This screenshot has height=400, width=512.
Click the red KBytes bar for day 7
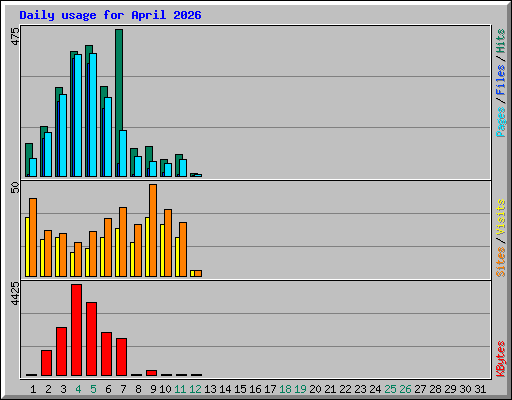(x=121, y=357)
